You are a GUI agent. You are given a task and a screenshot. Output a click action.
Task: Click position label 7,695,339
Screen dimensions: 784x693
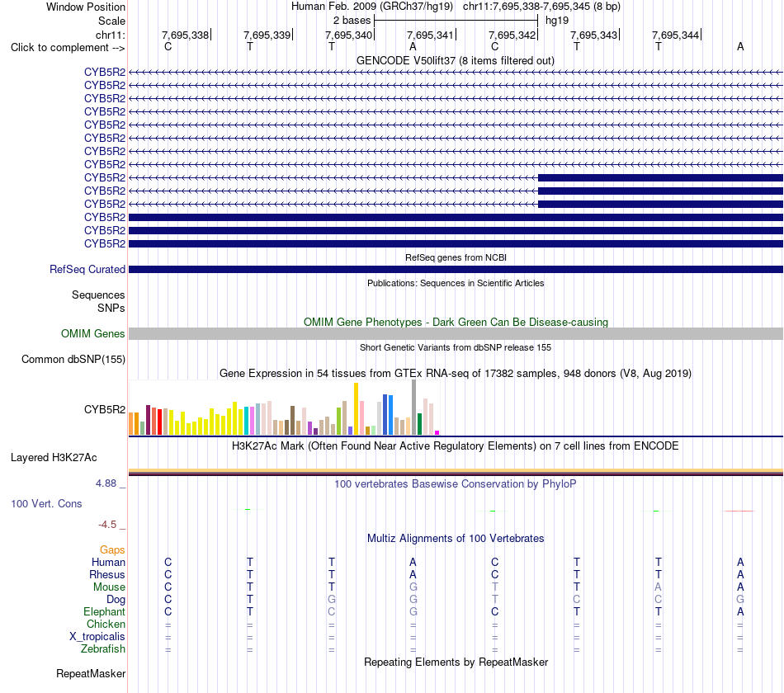tap(267, 35)
